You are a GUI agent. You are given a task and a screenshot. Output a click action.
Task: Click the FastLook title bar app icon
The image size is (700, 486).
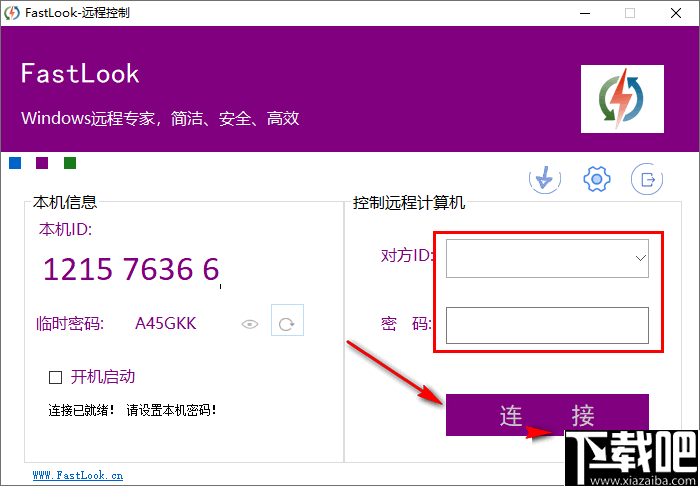tap(12, 13)
